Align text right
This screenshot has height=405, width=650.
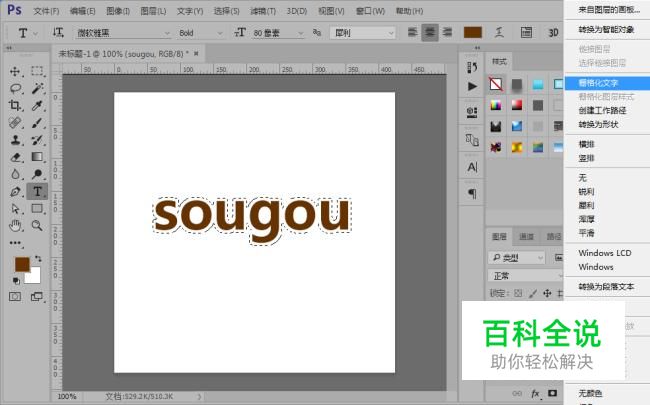coord(447,32)
